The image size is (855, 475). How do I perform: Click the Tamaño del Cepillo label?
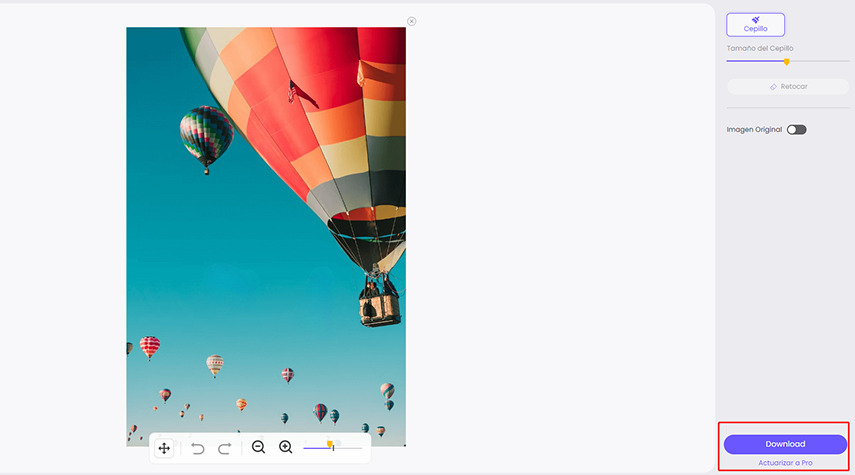pyautogui.click(x=760, y=48)
